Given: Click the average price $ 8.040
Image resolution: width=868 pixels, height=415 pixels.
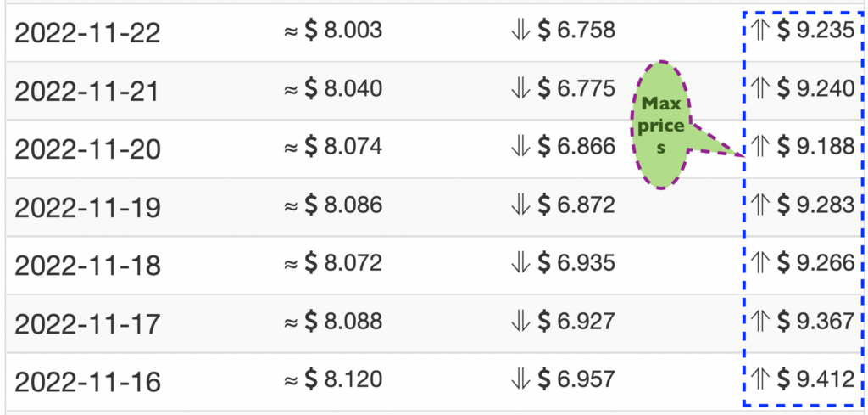Looking at the screenshot, I should click(x=343, y=89).
